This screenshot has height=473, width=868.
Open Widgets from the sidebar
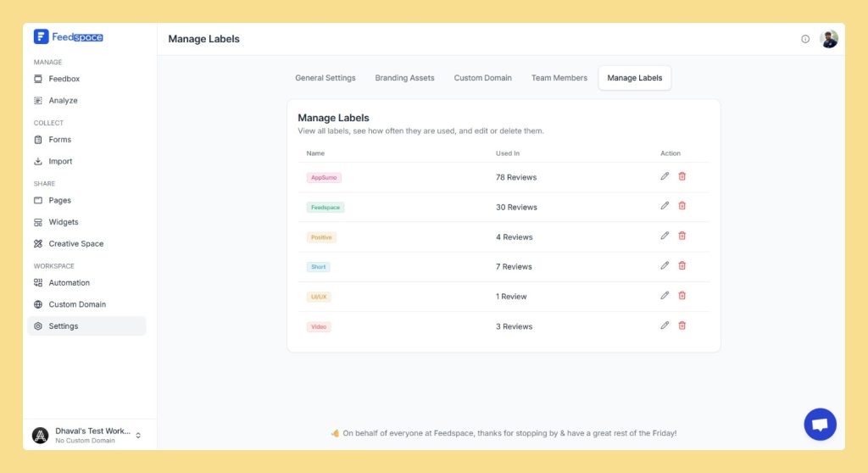pyautogui.click(x=63, y=222)
